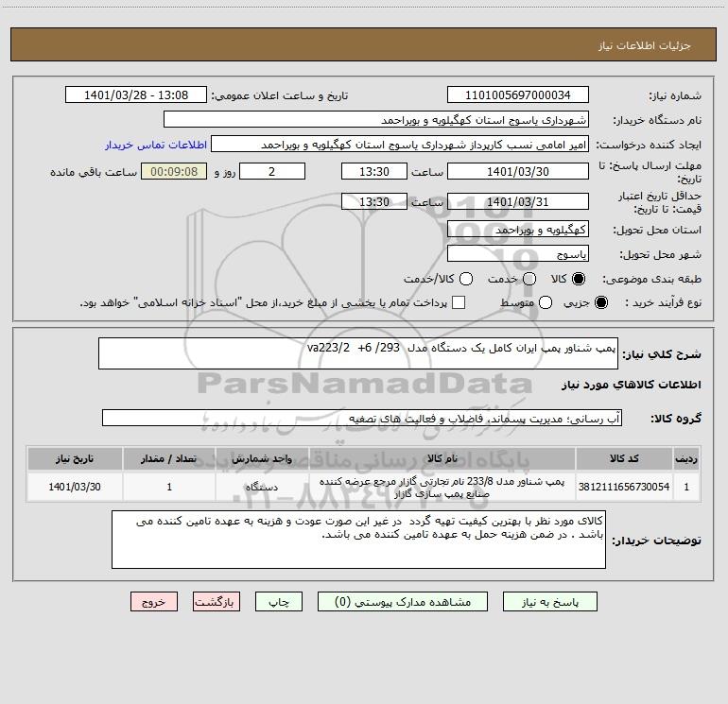Click the need date cell 1401/03/30

pos(75,487)
